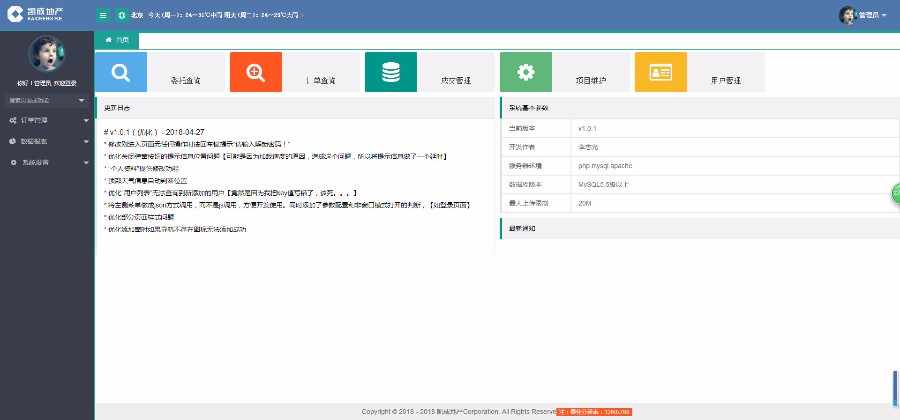Click the 20M upload limit value

pos(585,204)
